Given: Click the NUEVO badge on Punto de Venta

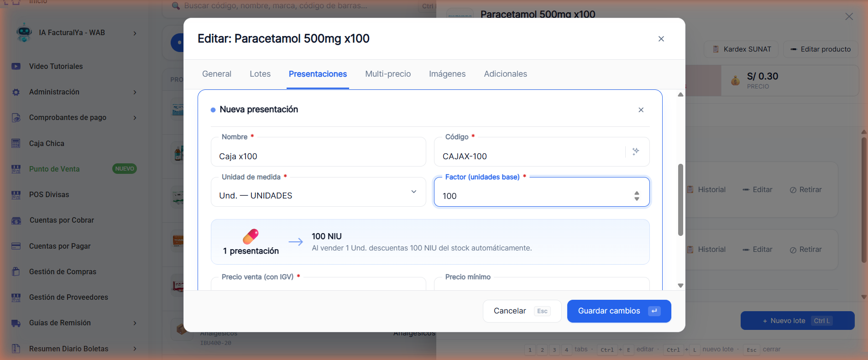Looking at the screenshot, I should click(x=125, y=169).
